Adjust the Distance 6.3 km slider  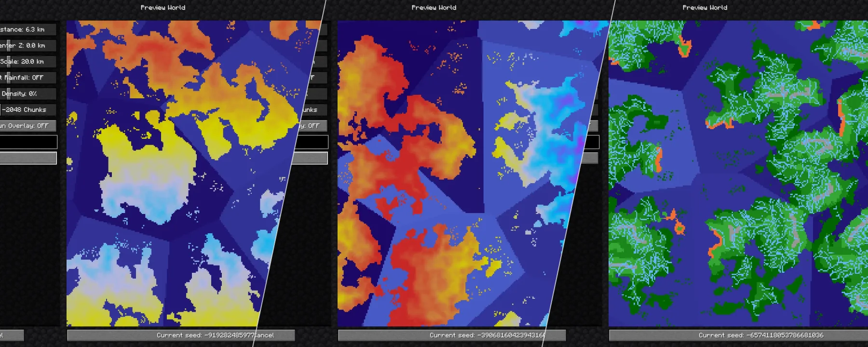[28, 29]
